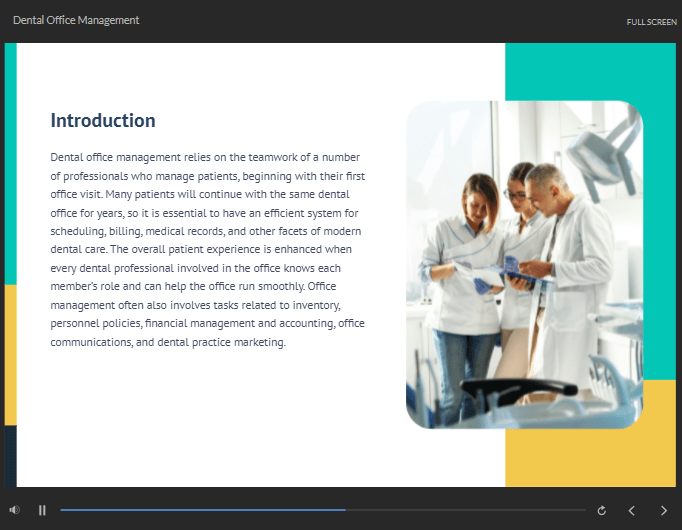The width and height of the screenshot is (682, 530).
Task: Enter FULL SCREEN mode
Action: [651, 21]
